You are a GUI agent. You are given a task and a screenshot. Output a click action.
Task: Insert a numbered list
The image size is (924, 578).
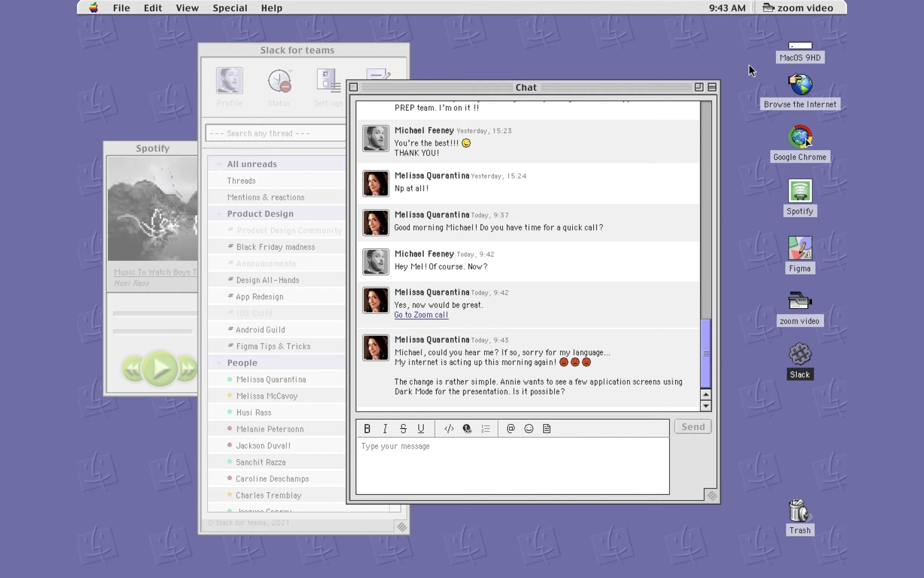tap(486, 429)
